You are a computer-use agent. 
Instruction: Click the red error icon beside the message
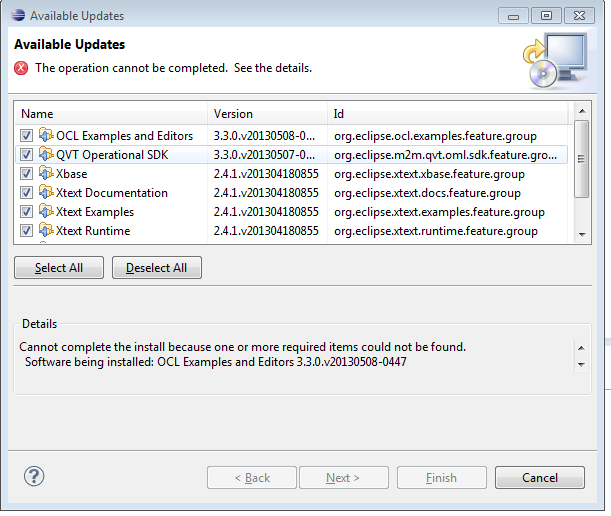click(x=21, y=68)
